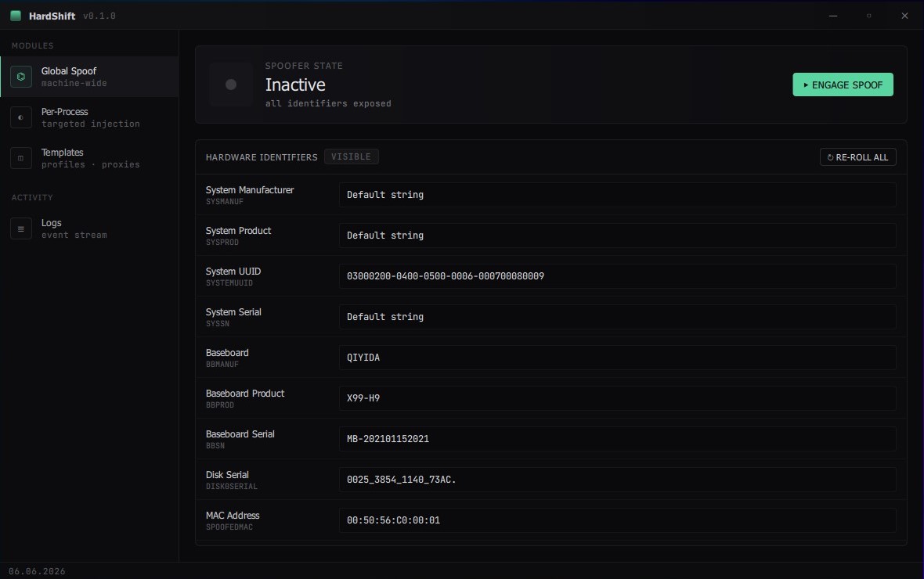
Task: Open the Global Spoof module
Action: point(89,77)
